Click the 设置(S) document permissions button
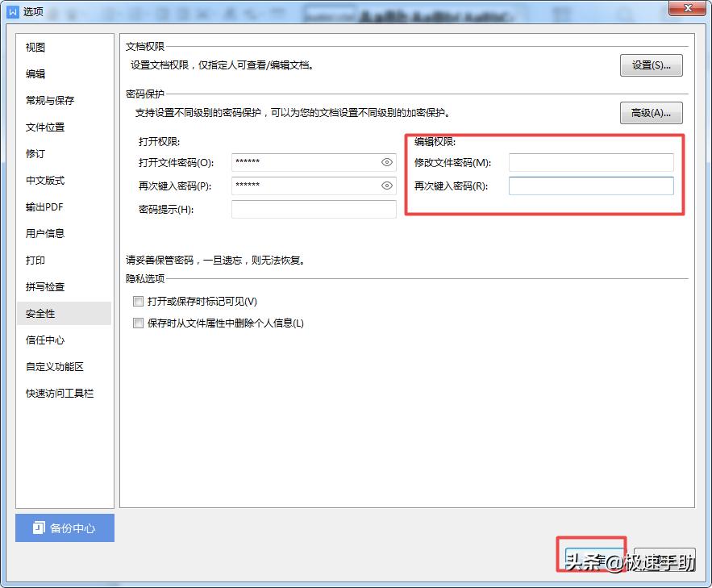The height and width of the screenshot is (588, 712). pyautogui.click(x=651, y=65)
